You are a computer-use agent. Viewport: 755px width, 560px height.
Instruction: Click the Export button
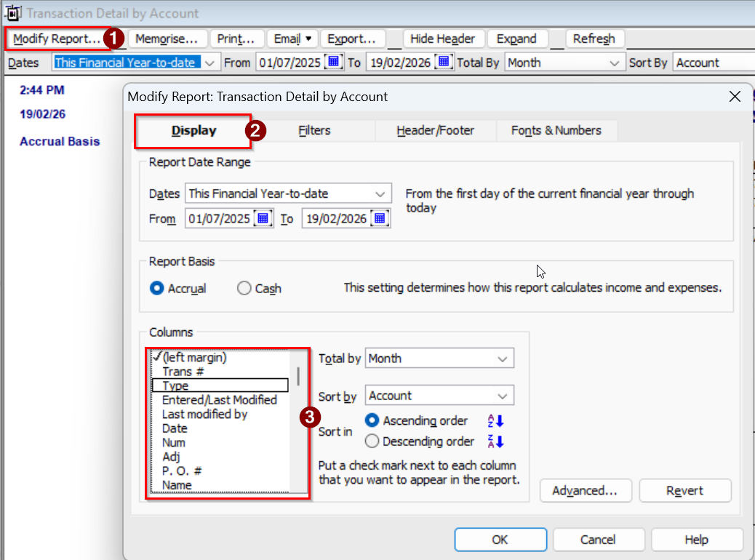(x=351, y=39)
